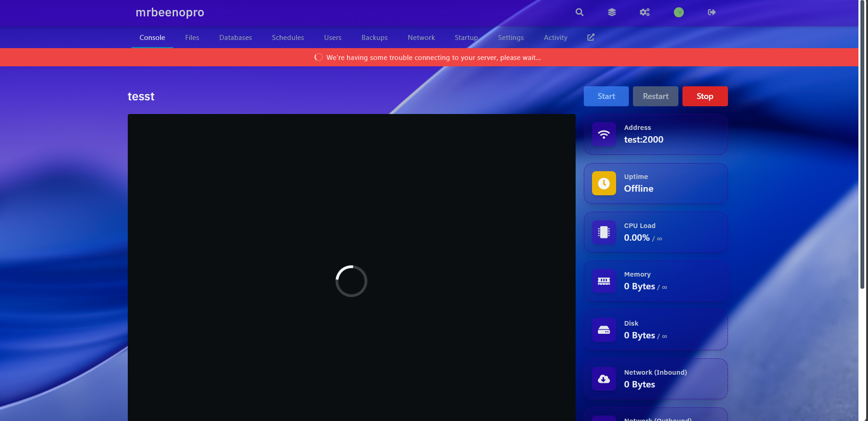
Task: Open the servers layers icon in header
Action: pyautogui.click(x=612, y=12)
